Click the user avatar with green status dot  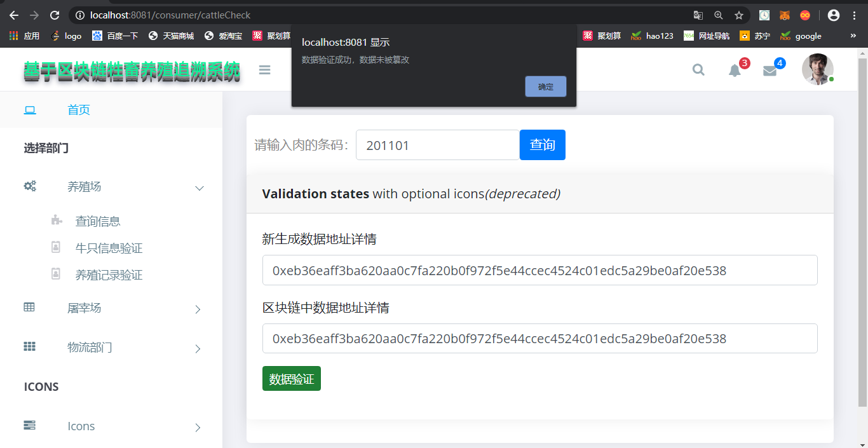click(818, 69)
